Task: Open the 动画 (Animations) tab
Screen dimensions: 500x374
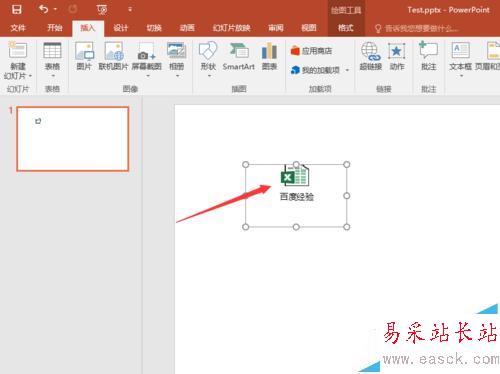Action: click(x=187, y=28)
